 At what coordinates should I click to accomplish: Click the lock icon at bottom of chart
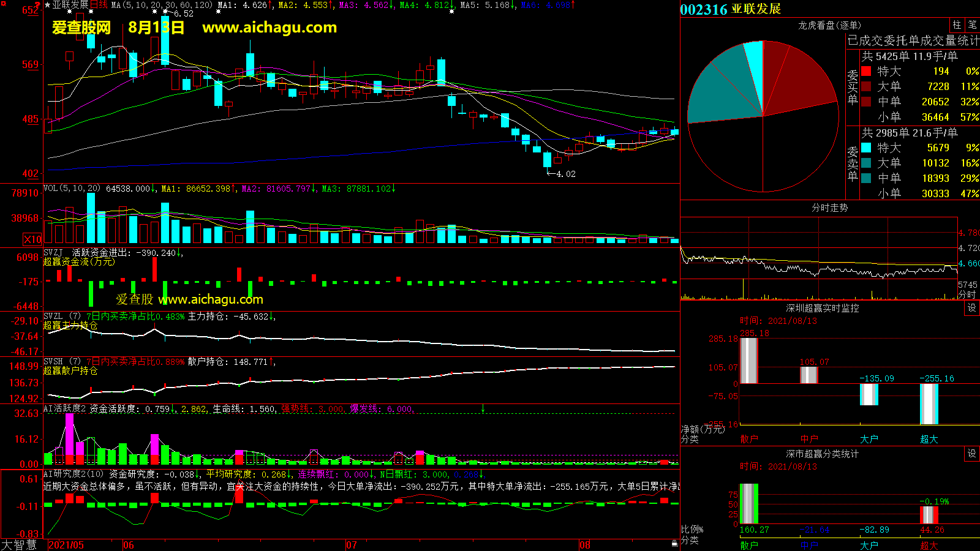click(674, 543)
